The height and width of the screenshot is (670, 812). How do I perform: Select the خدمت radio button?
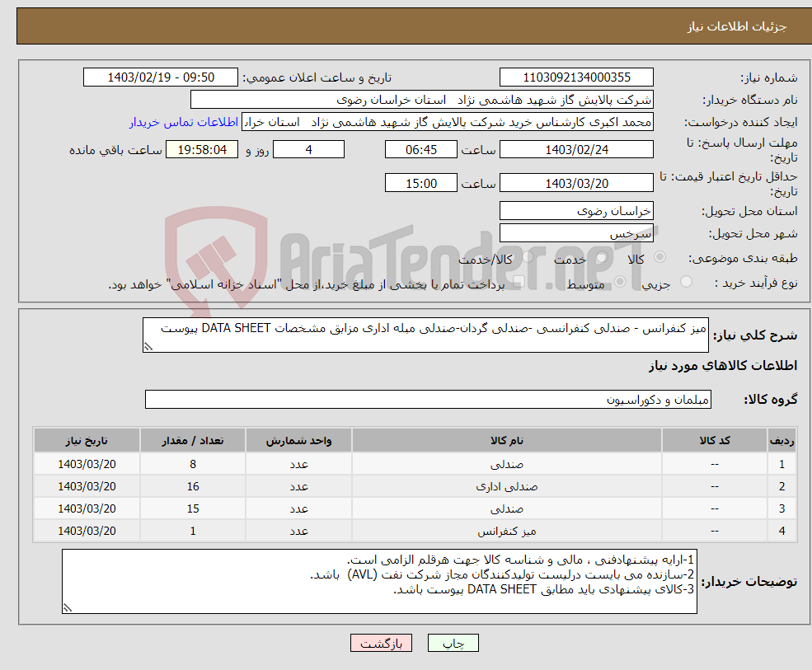coord(602,257)
